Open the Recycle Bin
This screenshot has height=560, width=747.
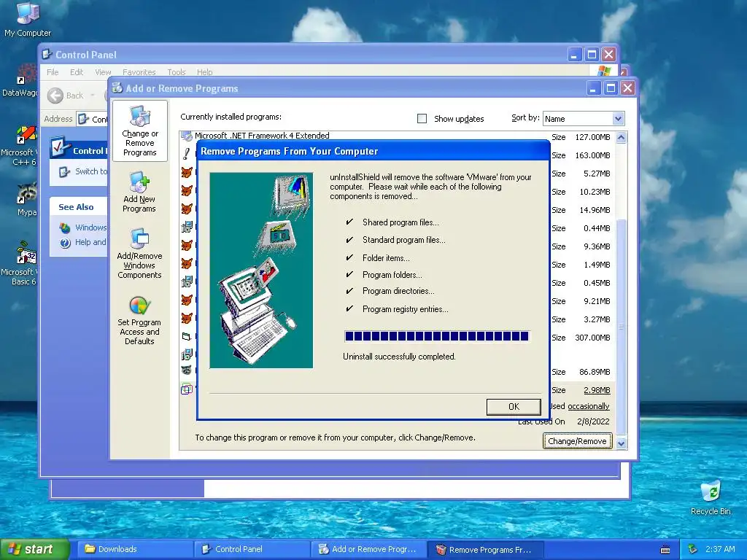tap(711, 497)
